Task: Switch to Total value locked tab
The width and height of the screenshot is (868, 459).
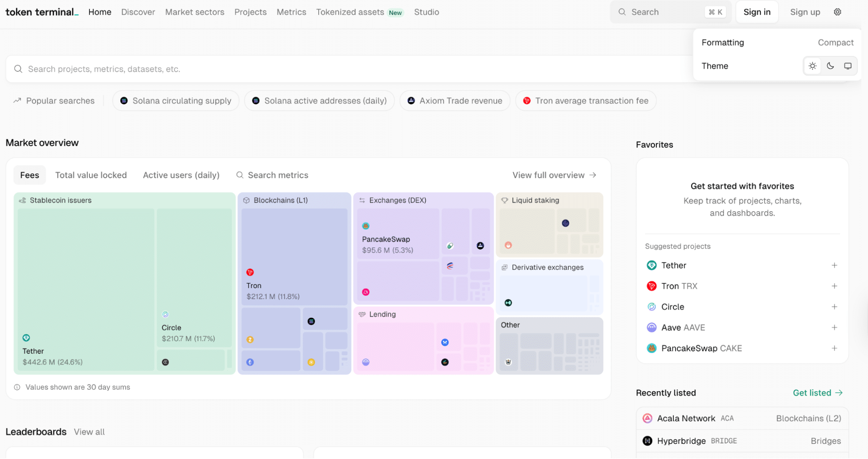Action: pos(91,175)
